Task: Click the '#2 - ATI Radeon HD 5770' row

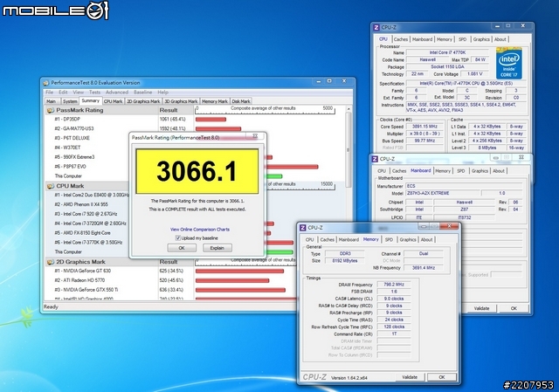Action: 79,280
